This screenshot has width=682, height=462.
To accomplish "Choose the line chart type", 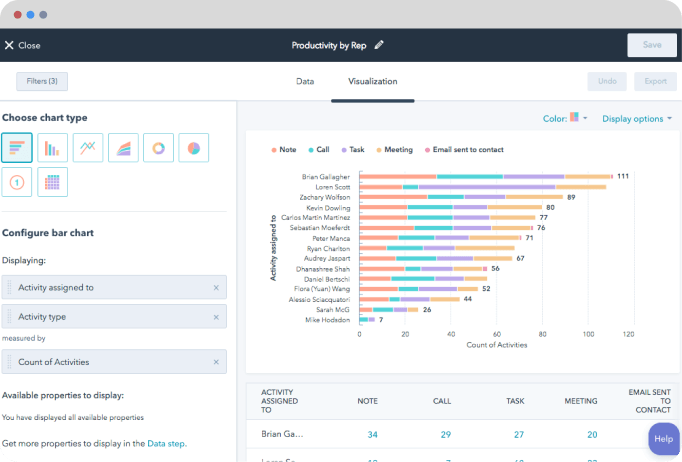I will (88, 147).
